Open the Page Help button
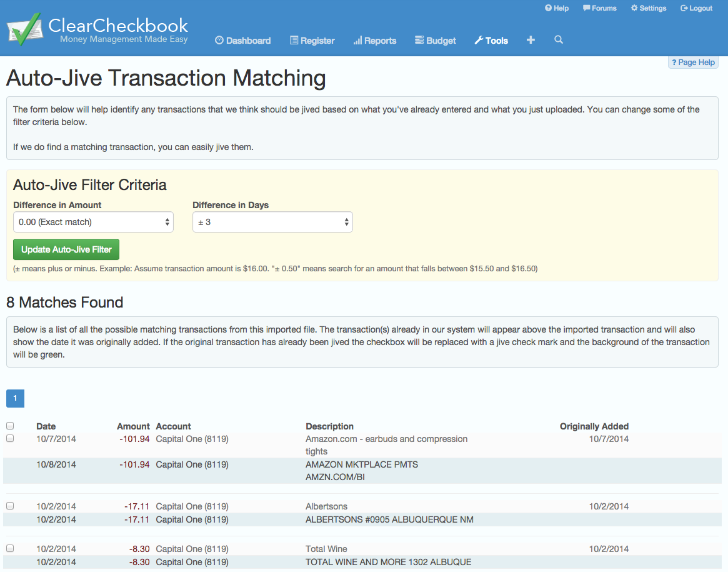The width and height of the screenshot is (728, 572). coord(693,63)
